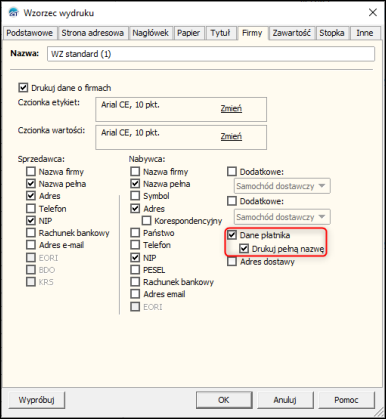
Task: Open second Samochód dostawczy dropdown
Action: [x=282, y=217]
